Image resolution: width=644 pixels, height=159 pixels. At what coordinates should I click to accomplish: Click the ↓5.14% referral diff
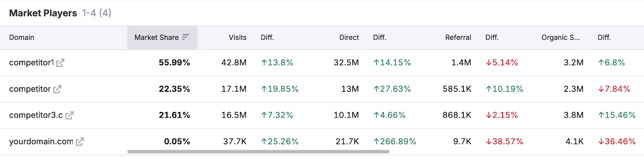(x=502, y=62)
